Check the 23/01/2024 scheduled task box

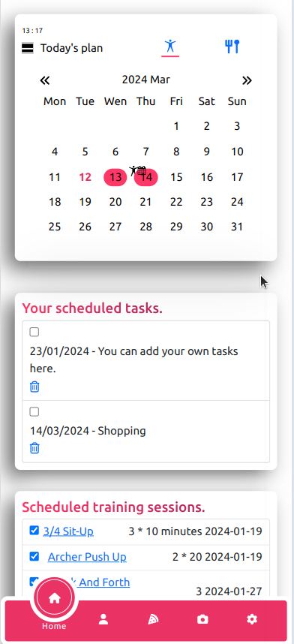[x=34, y=332]
